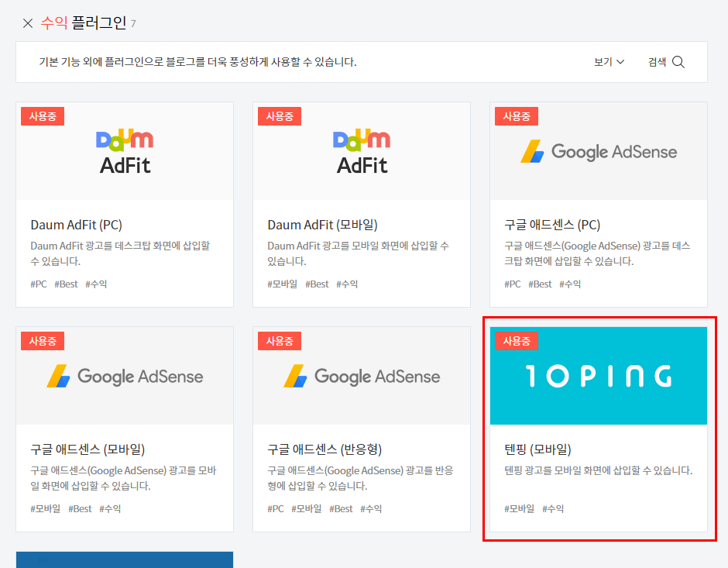The width and height of the screenshot is (728, 568).
Task: Select #Best tag under Daum AdFit (모바일)
Action: (317, 284)
